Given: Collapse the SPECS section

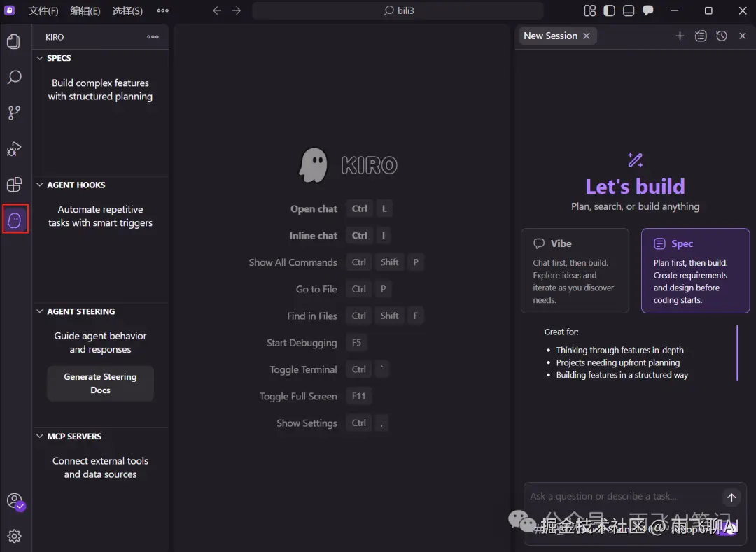Looking at the screenshot, I should [39, 58].
